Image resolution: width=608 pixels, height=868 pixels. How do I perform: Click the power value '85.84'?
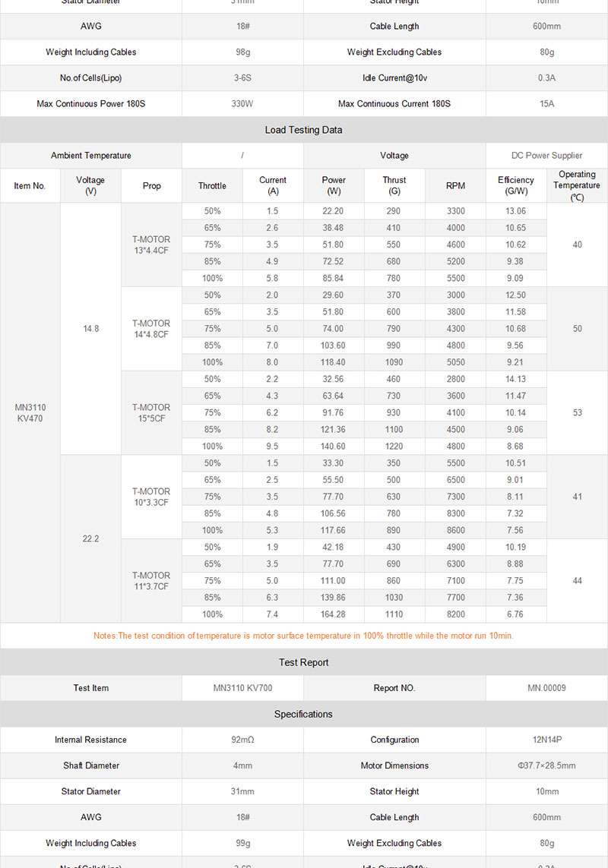click(x=333, y=279)
